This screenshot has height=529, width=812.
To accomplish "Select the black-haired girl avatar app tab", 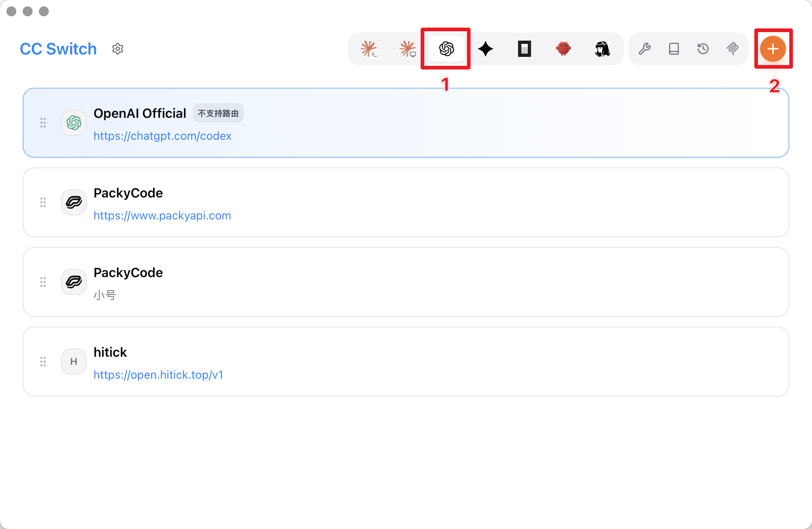I will (603, 49).
